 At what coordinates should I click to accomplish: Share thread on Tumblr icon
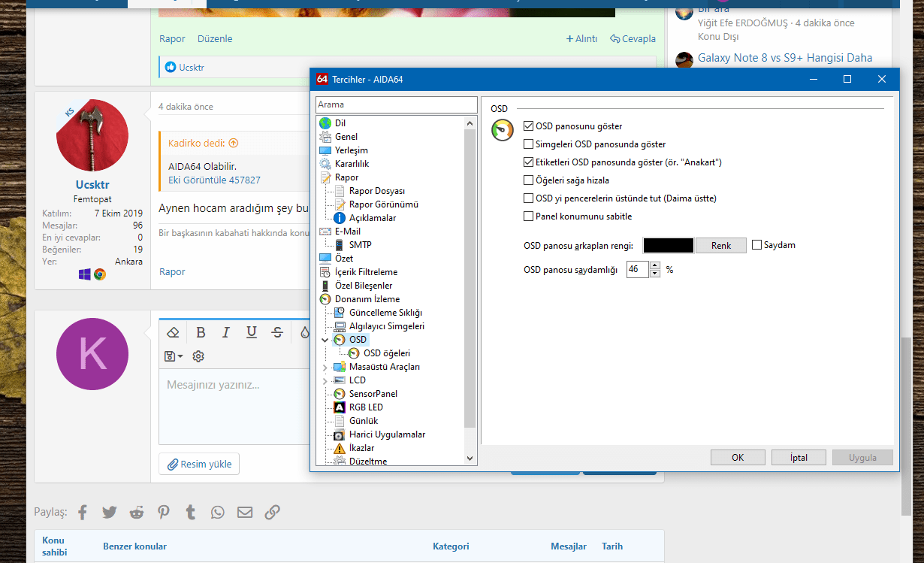coord(191,513)
